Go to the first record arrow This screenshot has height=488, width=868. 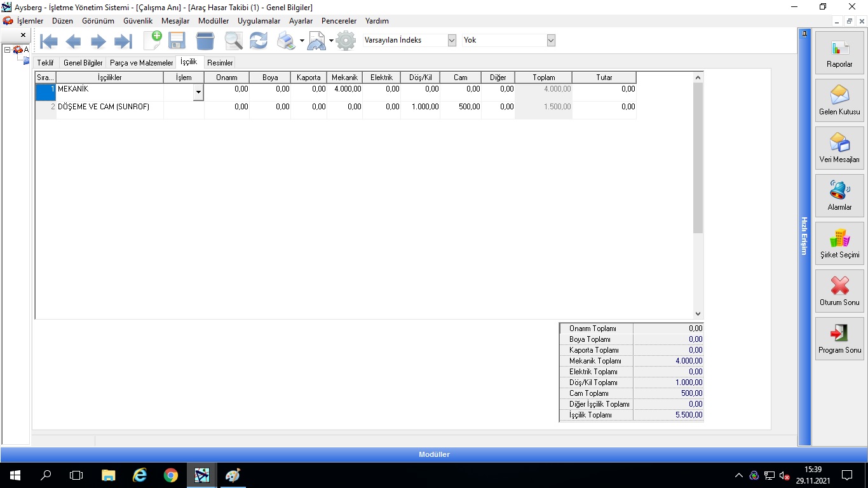pyautogui.click(x=49, y=42)
